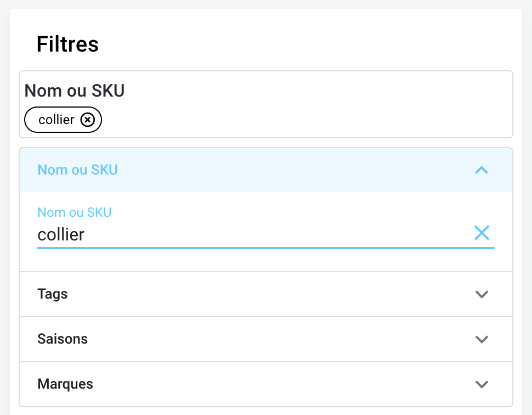Image resolution: width=532 pixels, height=415 pixels.
Task: Open the Tags filter row
Action: [53, 294]
